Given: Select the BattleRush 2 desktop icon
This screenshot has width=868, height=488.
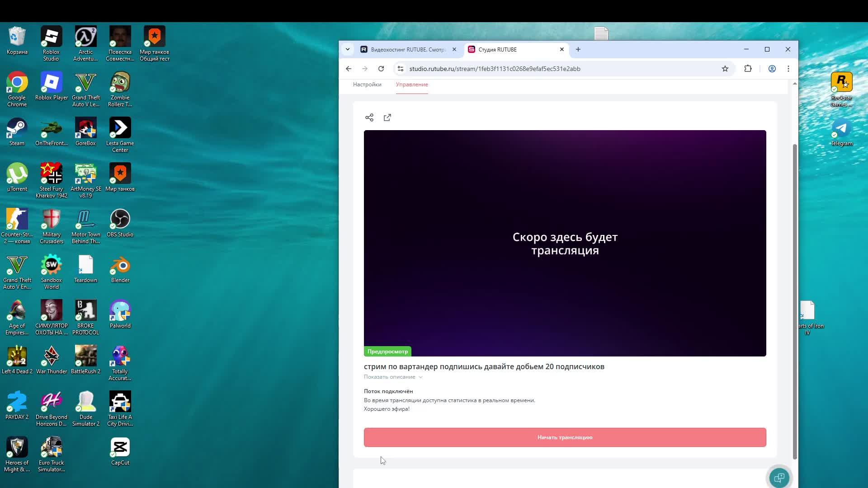Looking at the screenshot, I should (x=85, y=361).
